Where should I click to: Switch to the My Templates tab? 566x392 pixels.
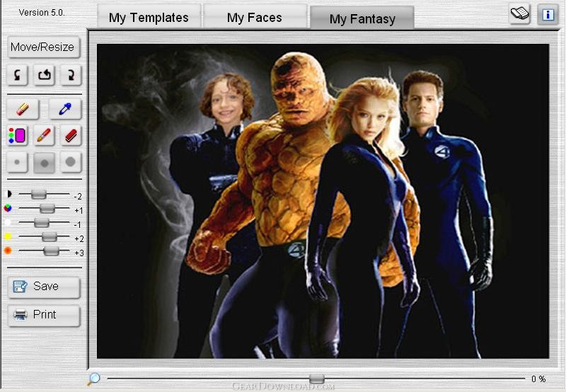click(149, 17)
